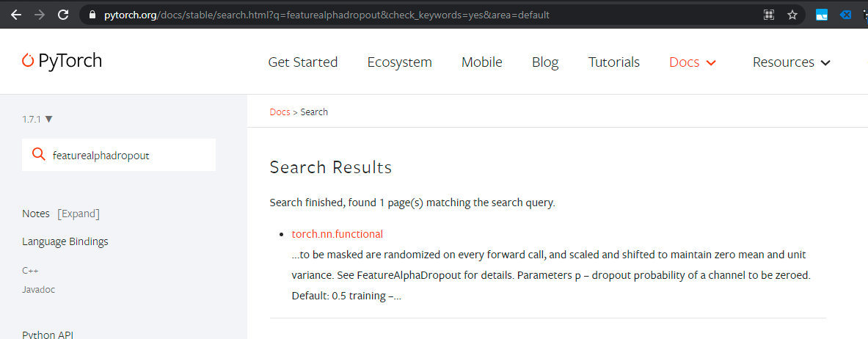Click the light blue extension icon

pos(822,15)
